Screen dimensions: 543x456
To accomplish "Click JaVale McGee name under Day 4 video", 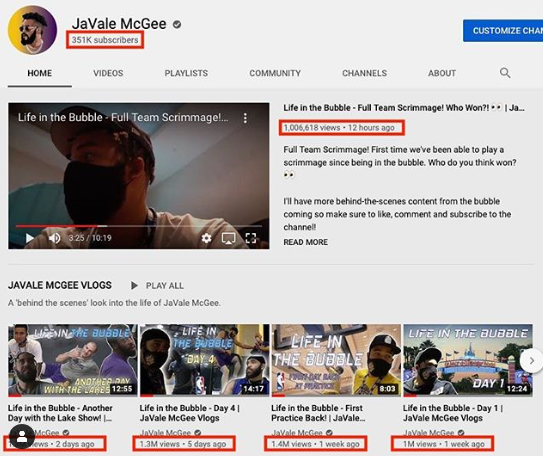I will 166,433.
